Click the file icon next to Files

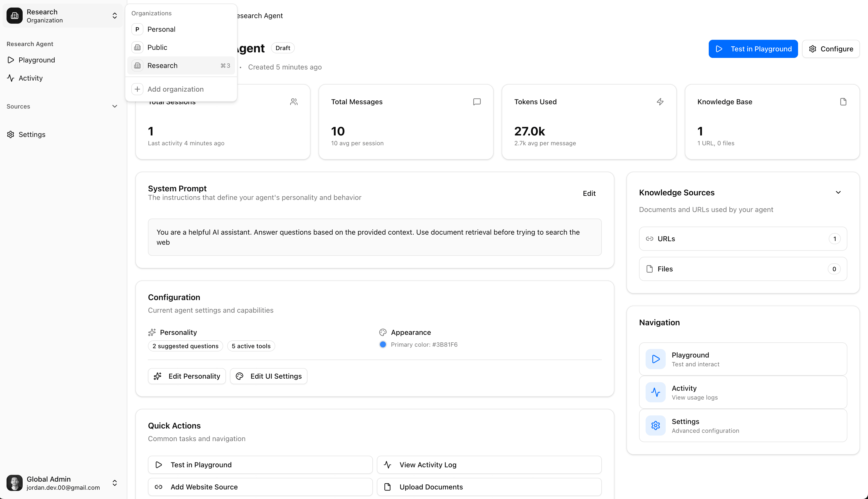[650, 269]
